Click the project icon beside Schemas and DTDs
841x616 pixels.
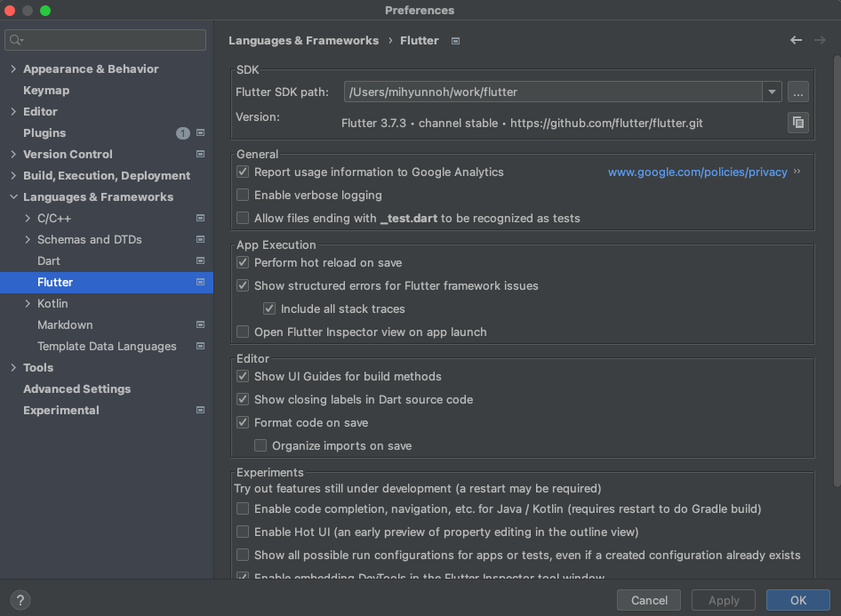click(x=201, y=239)
